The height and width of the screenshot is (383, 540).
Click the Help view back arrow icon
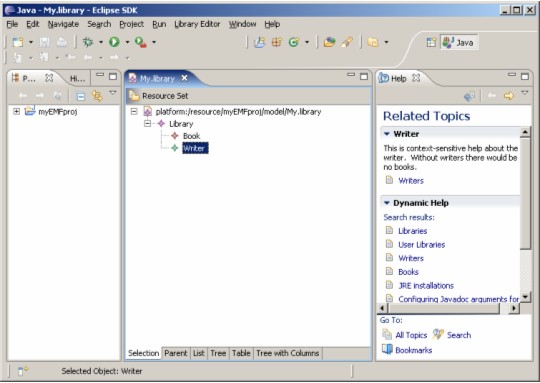click(492, 96)
